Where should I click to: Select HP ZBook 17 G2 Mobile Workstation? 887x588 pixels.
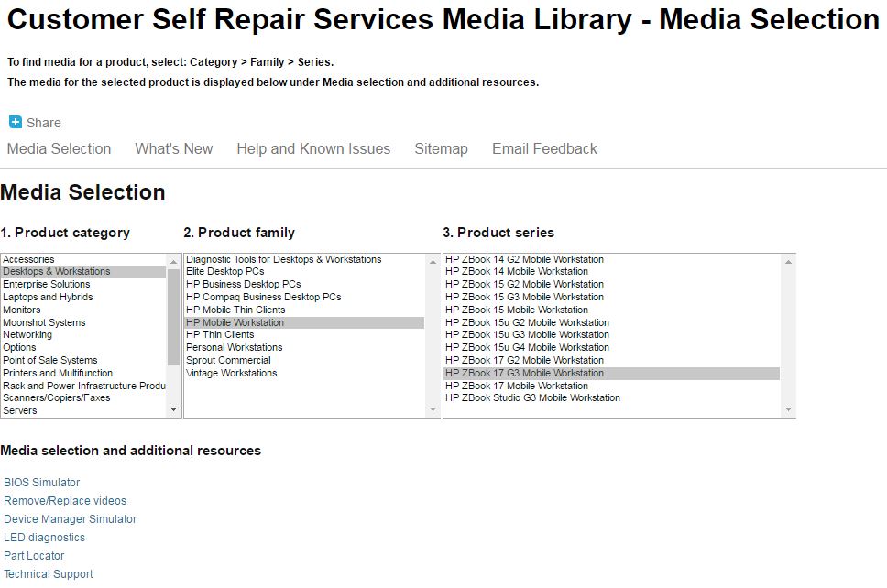611,360
